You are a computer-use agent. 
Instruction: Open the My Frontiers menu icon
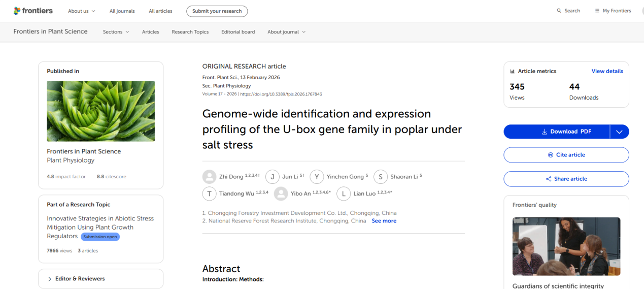597,11
